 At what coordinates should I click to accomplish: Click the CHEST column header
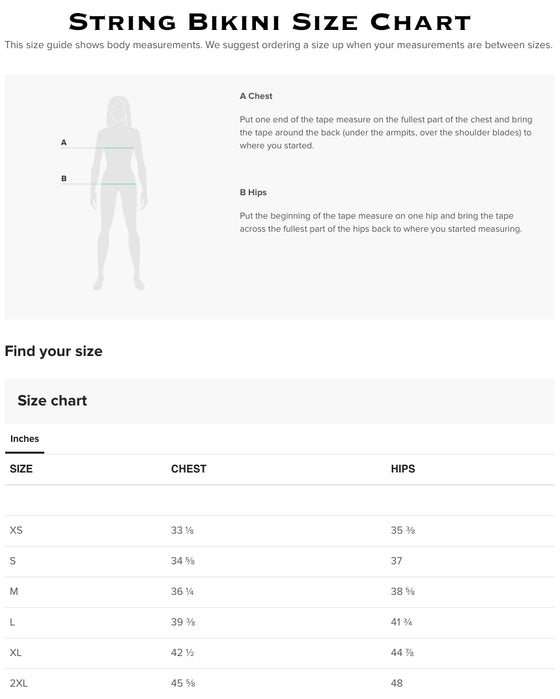point(189,469)
